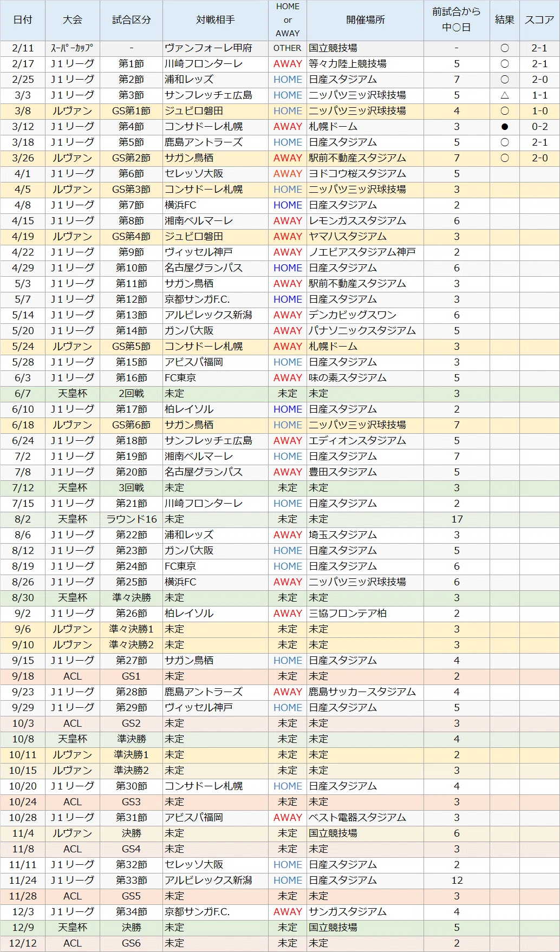Click the 2回戦 cell

[x=131, y=394]
